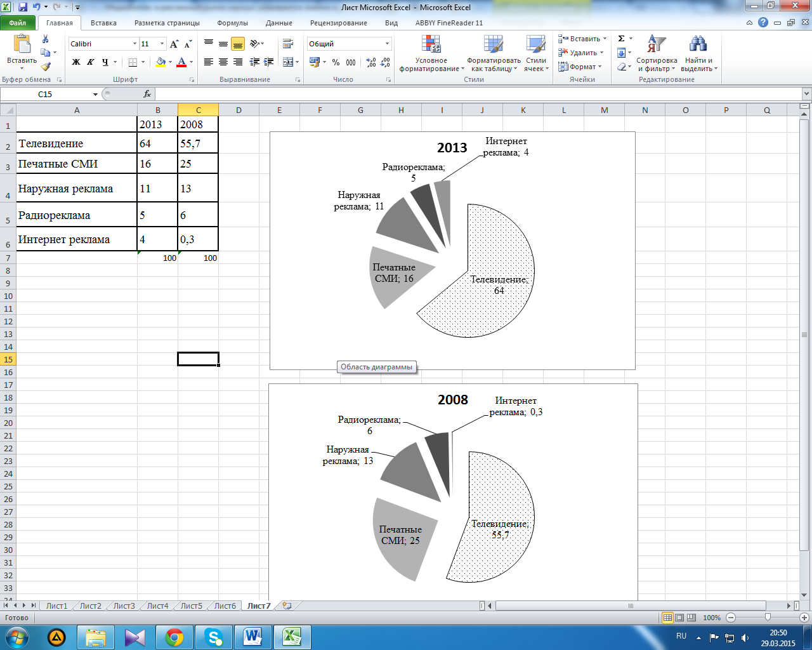
Task: Click into the formula bar input
Action: [479, 94]
